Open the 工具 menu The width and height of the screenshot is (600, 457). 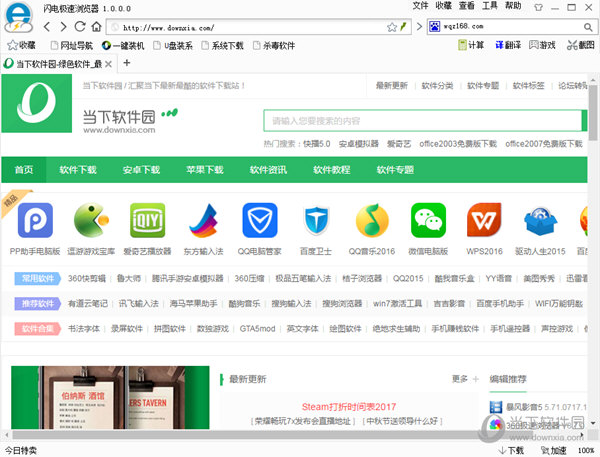[x=490, y=6]
